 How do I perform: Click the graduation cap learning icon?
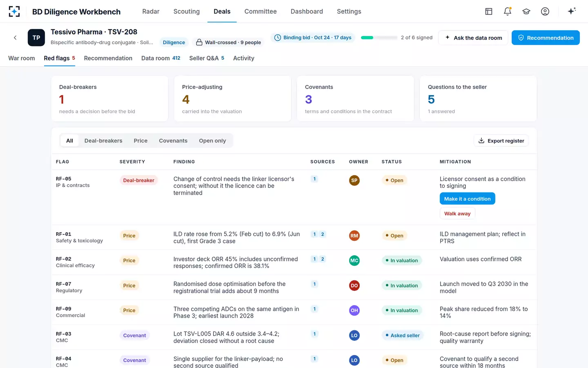[526, 11]
